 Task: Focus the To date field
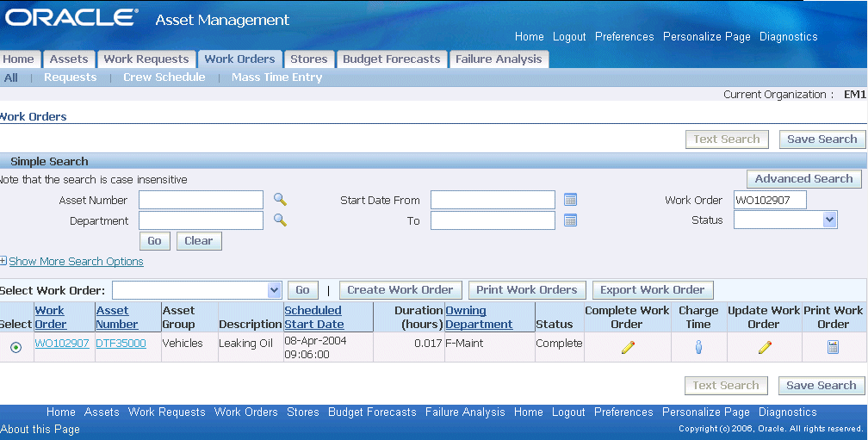[x=493, y=220]
